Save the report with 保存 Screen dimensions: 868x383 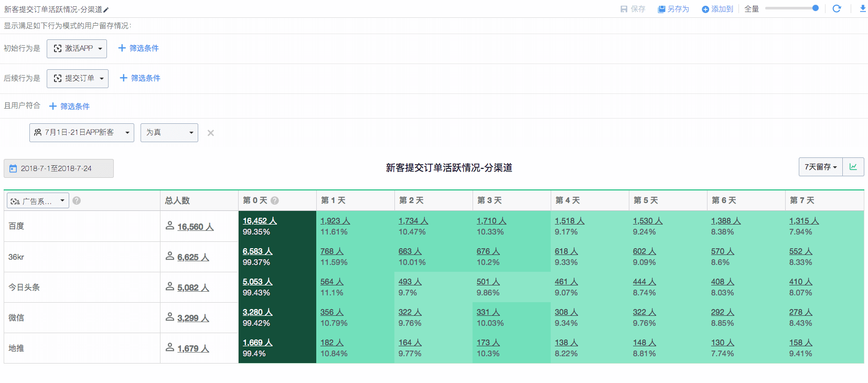pyautogui.click(x=633, y=9)
